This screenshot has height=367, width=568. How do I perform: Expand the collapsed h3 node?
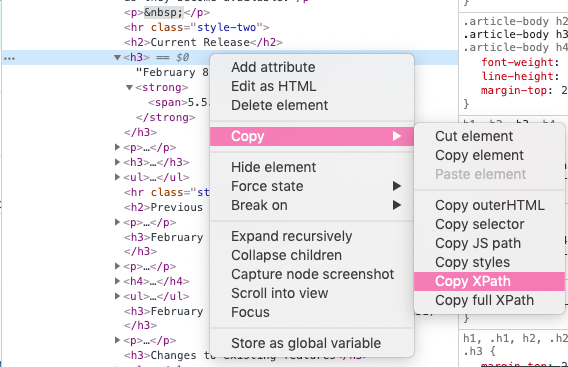(x=117, y=162)
